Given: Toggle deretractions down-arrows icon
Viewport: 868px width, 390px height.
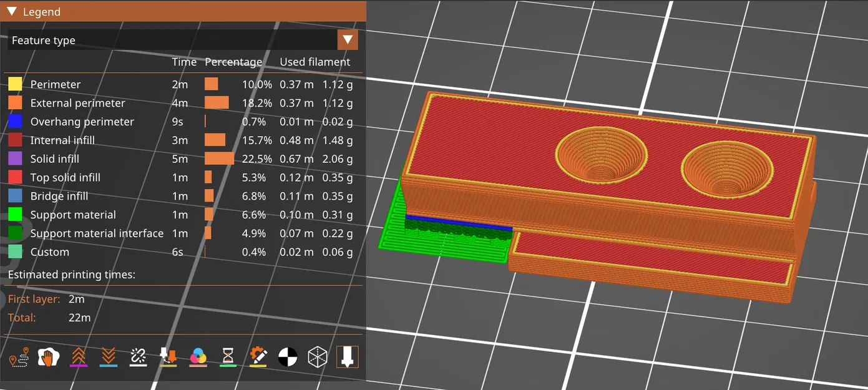Looking at the screenshot, I should click(x=109, y=357).
